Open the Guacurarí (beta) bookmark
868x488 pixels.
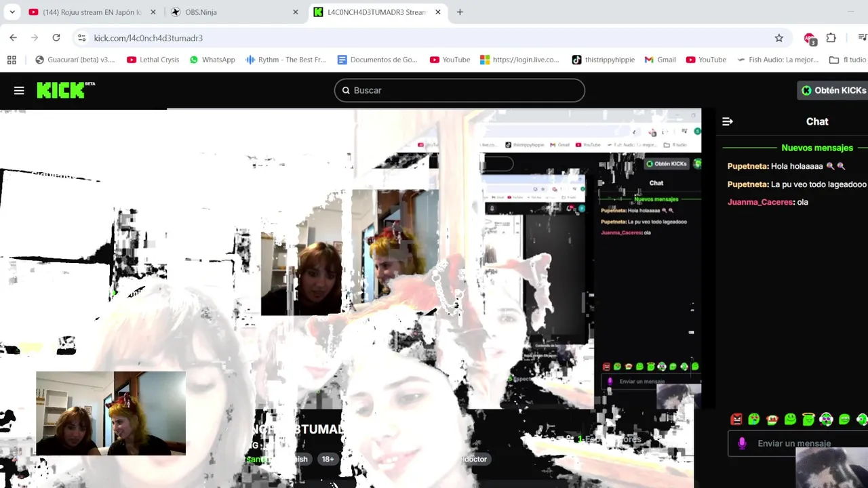(x=75, y=60)
